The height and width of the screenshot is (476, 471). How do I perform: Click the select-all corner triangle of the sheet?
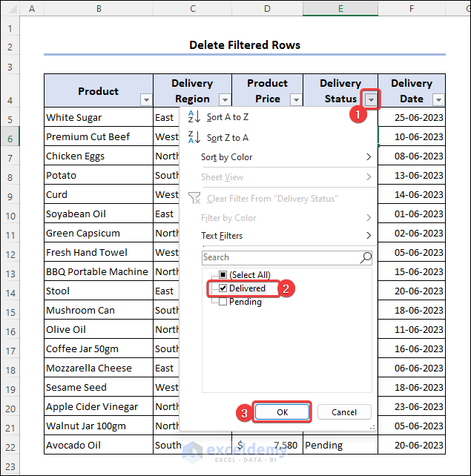pos(10,10)
